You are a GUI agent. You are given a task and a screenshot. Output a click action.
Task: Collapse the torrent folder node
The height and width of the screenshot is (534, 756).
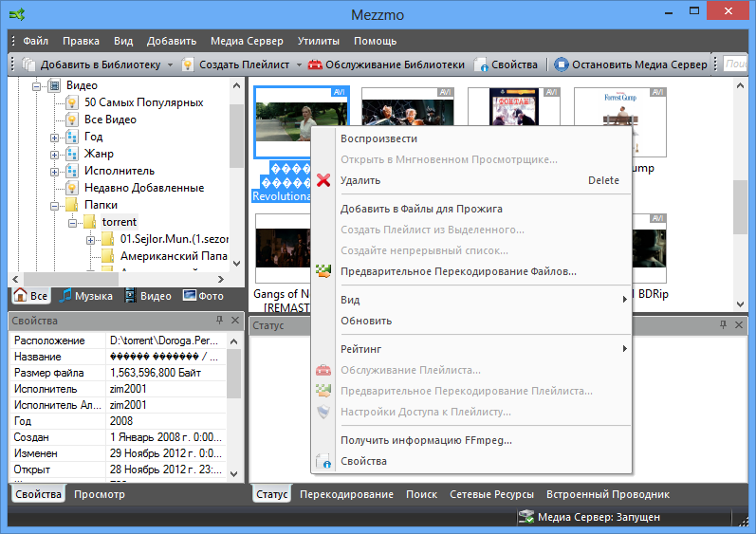coord(73,222)
